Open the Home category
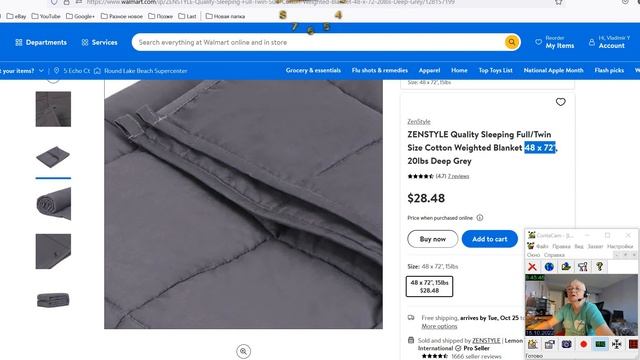The height and width of the screenshot is (360, 640). coord(459,70)
